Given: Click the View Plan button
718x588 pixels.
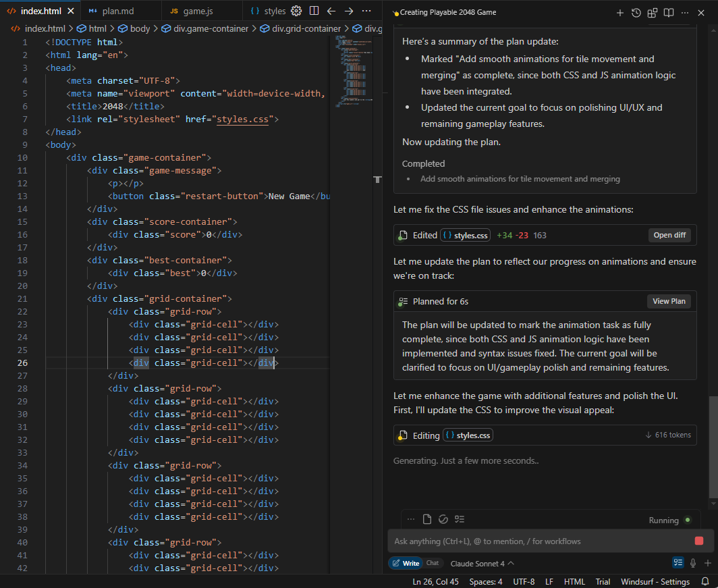Looking at the screenshot, I should click(x=669, y=301).
